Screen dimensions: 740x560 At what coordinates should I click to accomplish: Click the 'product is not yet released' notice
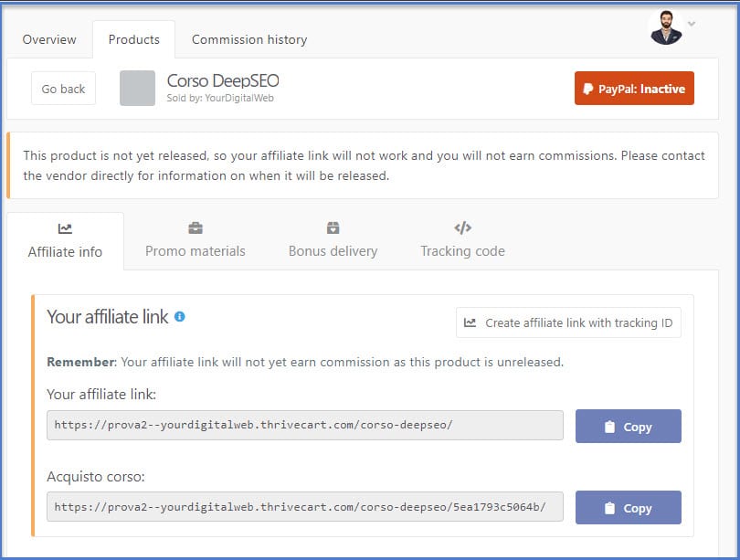[x=364, y=165]
